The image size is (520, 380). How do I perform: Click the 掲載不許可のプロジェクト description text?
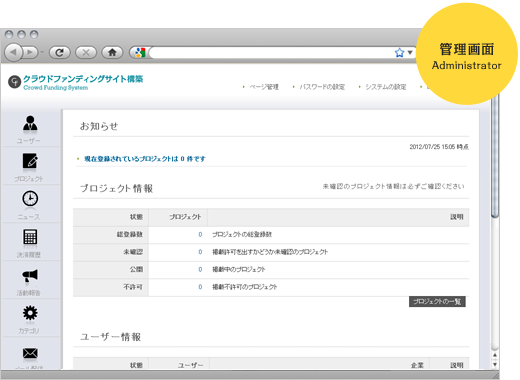(245, 287)
